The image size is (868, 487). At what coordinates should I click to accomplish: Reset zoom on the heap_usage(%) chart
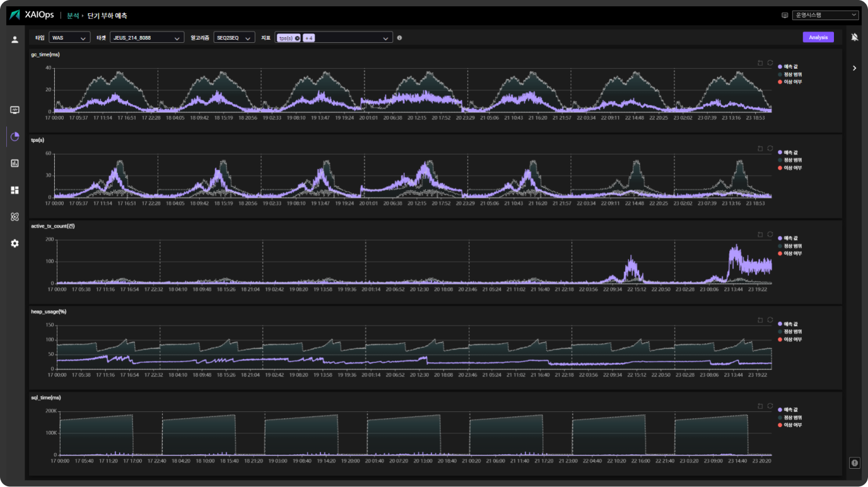761,320
